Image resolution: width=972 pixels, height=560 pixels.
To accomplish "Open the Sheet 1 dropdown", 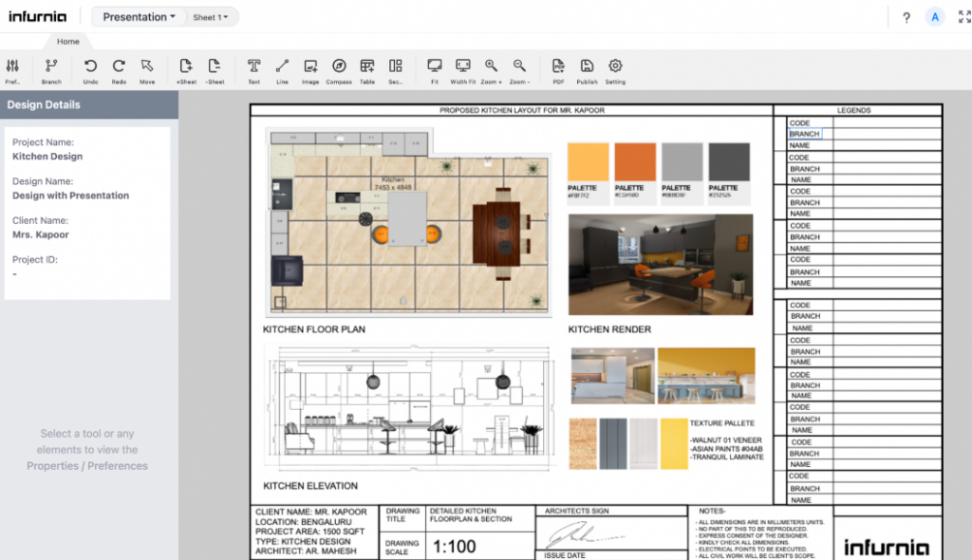I will (210, 17).
